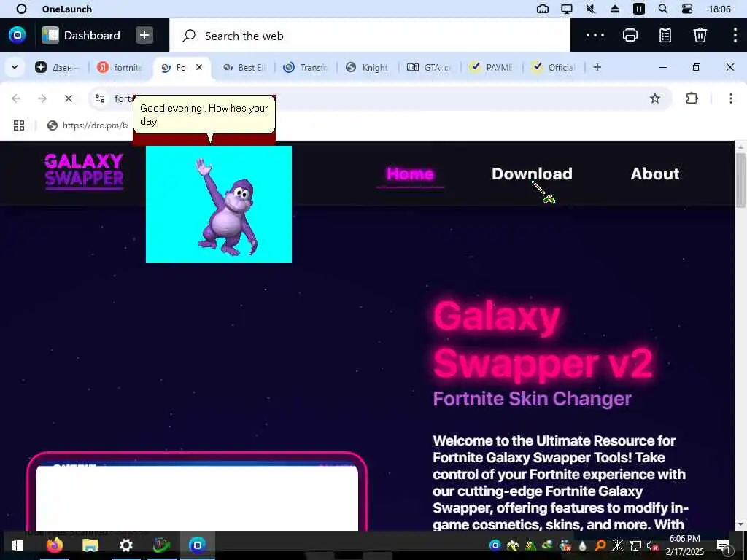This screenshot has height=560, width=747.
Task: Open the OneLaunch three-dot more options
Action: coord(595,35)
